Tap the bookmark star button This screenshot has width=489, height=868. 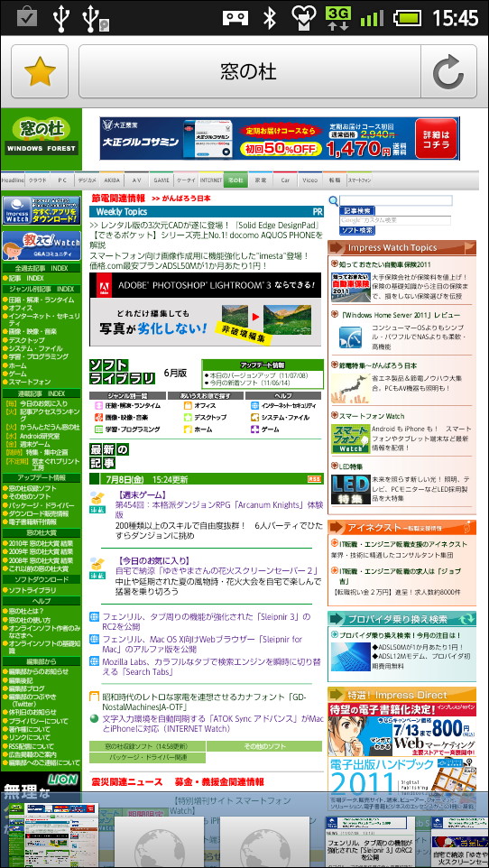(x=40, y=71)
